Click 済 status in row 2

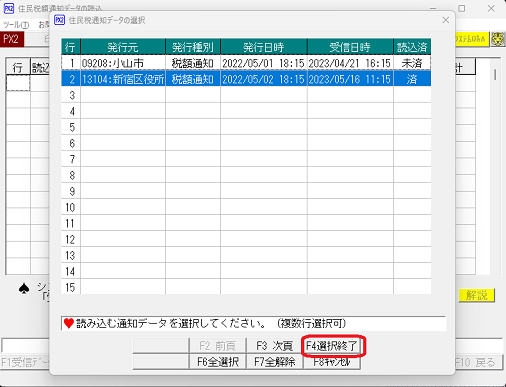(412, 79)
